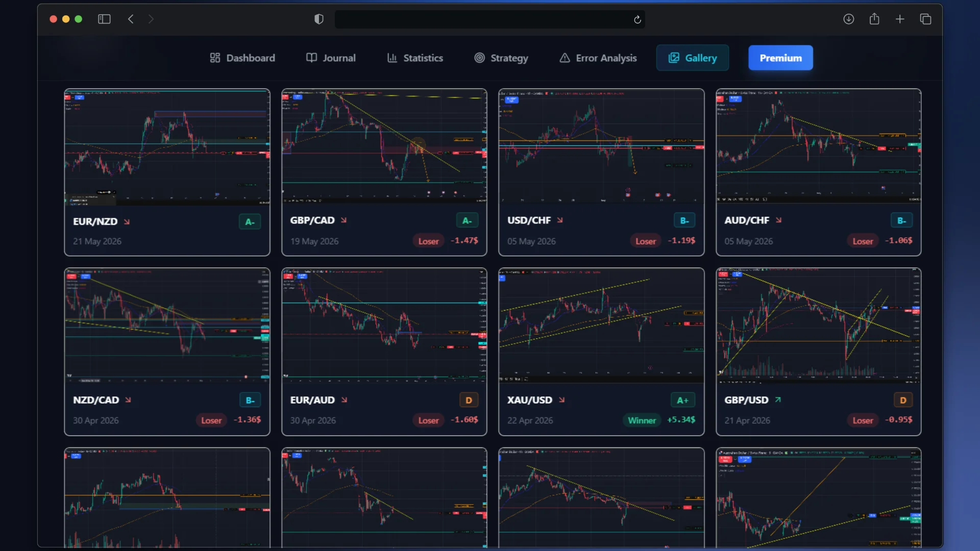Open the Dashboard tab
980x551 pixels.
[x=242, y=58]
